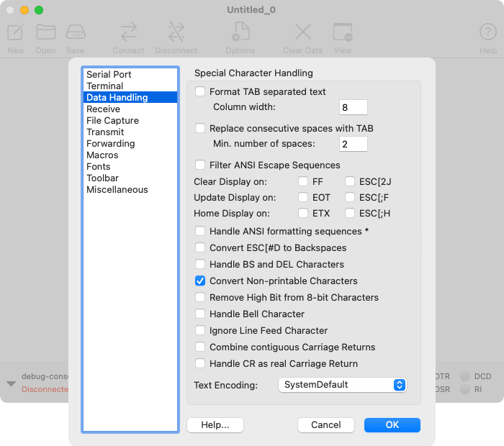The image size is (504, 446).
Task: Click the Cancel button
Action: [325, 425]
